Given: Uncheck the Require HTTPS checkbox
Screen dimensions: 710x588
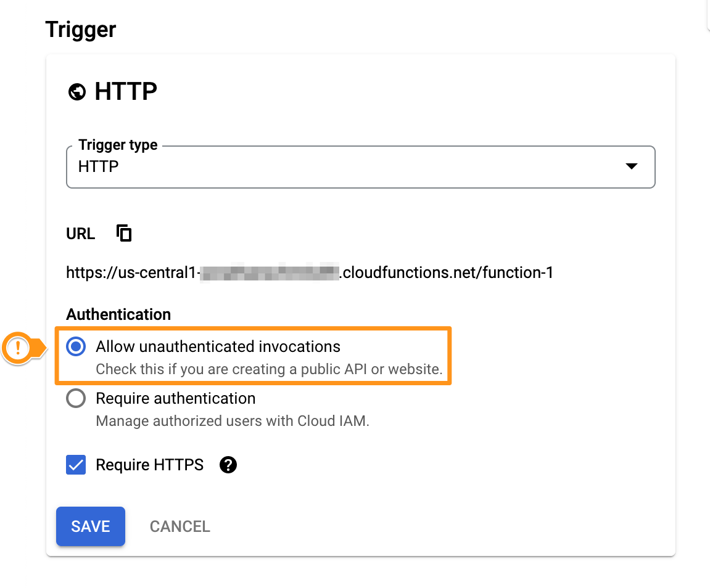Looking at the screenshot, I should click(75, 465).
